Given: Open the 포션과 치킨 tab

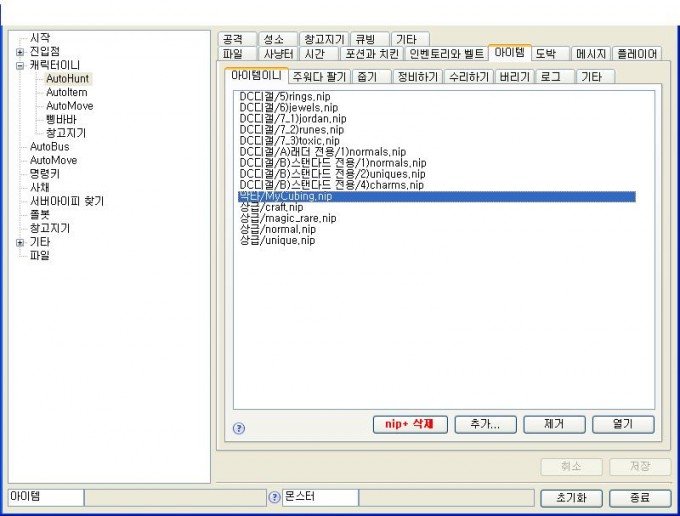Looking at the screenshot, I should (371, 54).
